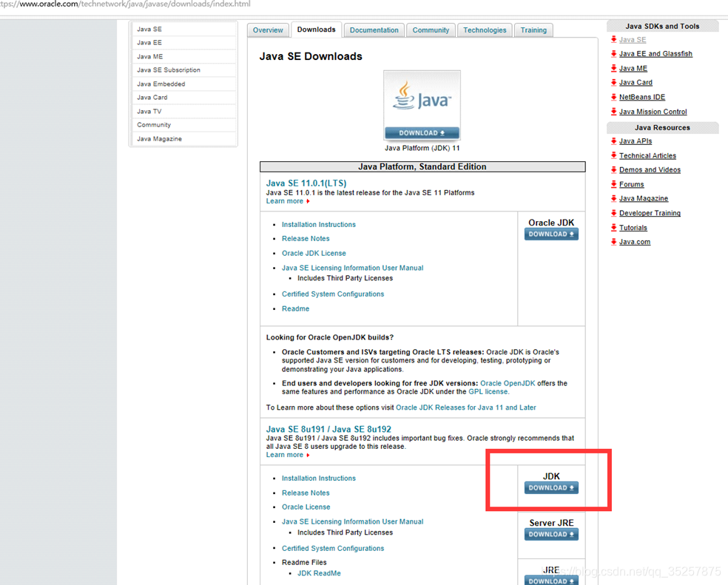Screen dimensions: 728x585
Task: Visit the Java.com link
Action: click(x=635, y=242)
